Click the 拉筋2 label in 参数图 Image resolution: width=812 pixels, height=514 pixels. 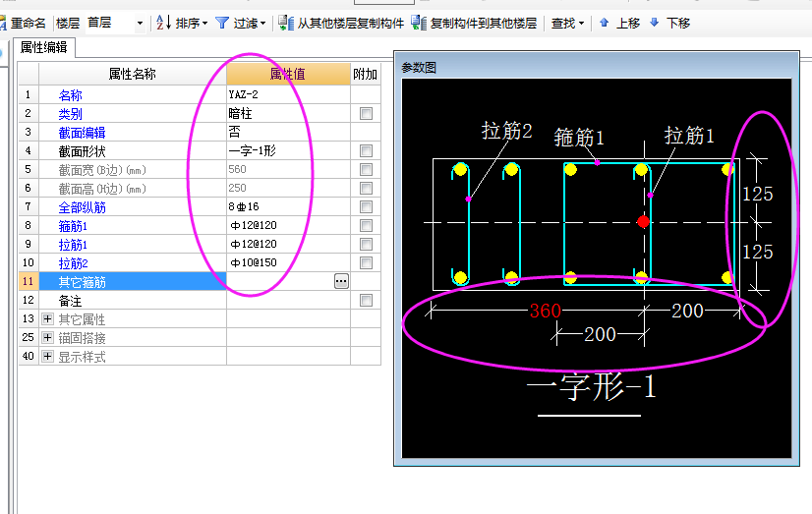pos(507,131)
